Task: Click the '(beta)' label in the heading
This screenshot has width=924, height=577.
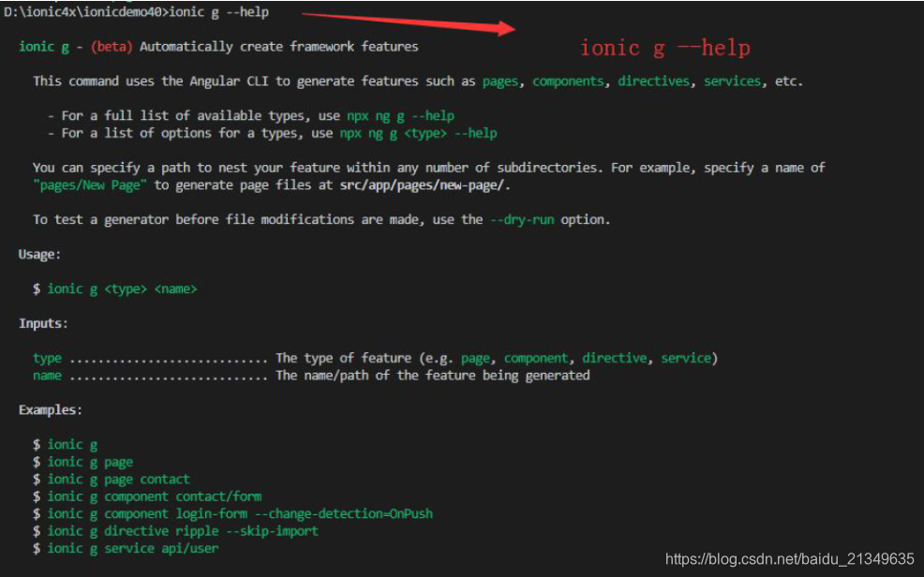Action: (x=112, y=47)
